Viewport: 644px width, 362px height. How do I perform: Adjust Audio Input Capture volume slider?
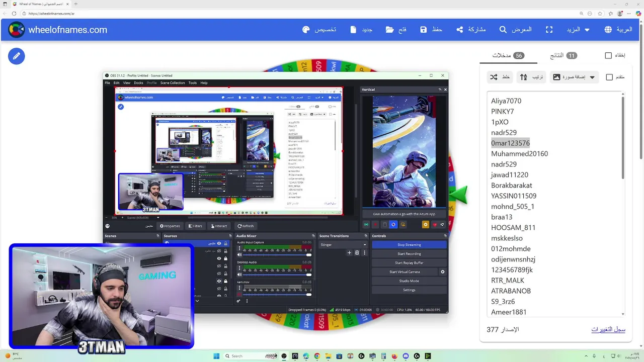click(278, 255)
